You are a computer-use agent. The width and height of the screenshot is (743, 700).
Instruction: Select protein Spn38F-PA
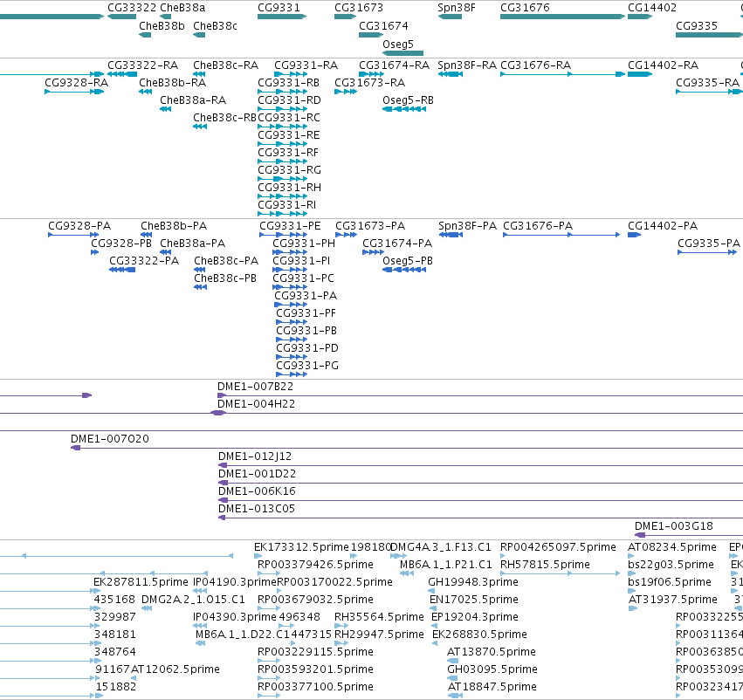(467, 226)
